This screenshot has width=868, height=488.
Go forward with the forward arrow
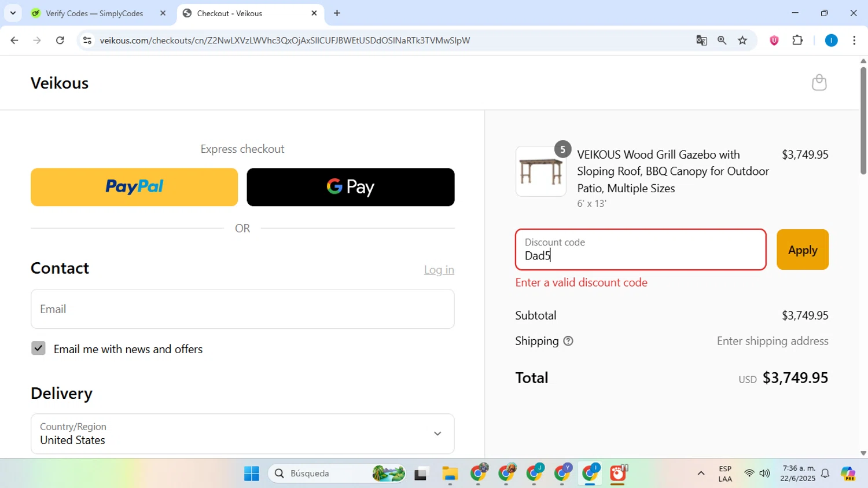(37, 41)
